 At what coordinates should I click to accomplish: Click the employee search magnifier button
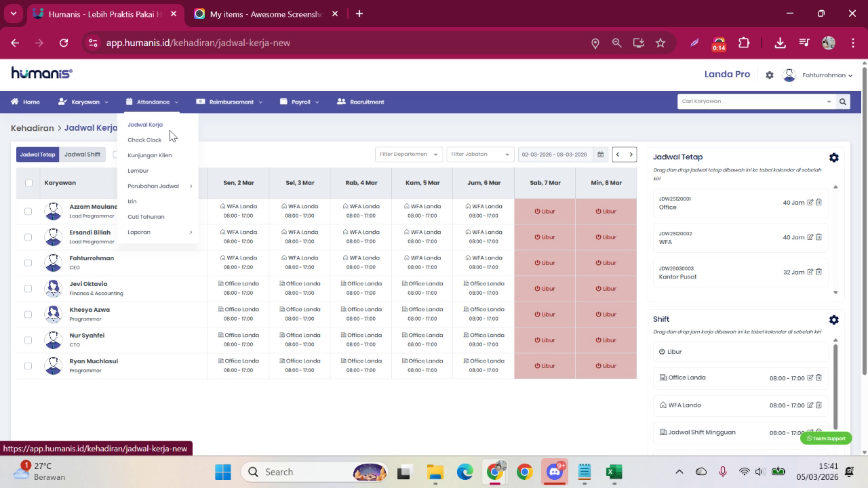(842, 102)
